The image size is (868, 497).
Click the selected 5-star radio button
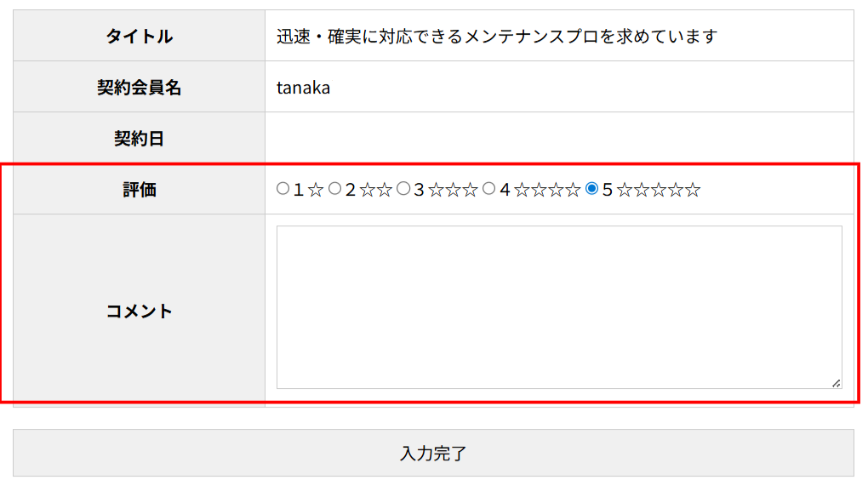point(592,189)
